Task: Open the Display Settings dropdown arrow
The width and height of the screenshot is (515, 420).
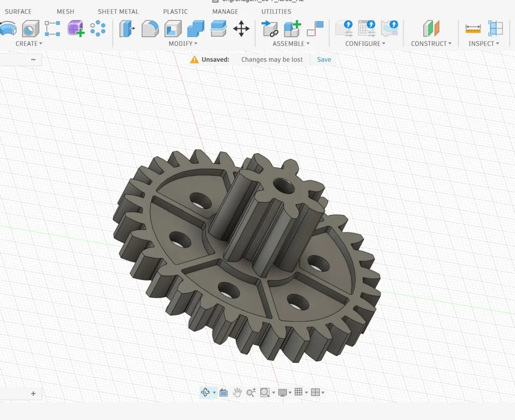Action: tap(290, 393)
